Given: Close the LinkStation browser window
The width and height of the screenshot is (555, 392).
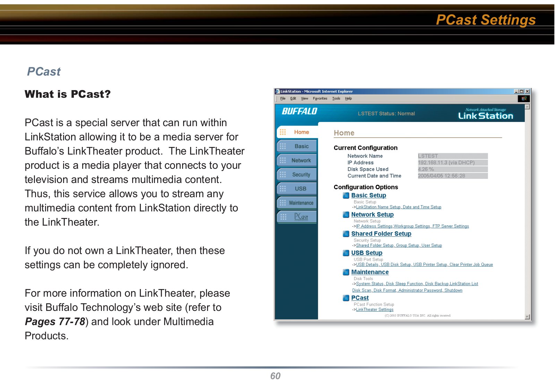Looking at the screenshot, I should 527,92.
